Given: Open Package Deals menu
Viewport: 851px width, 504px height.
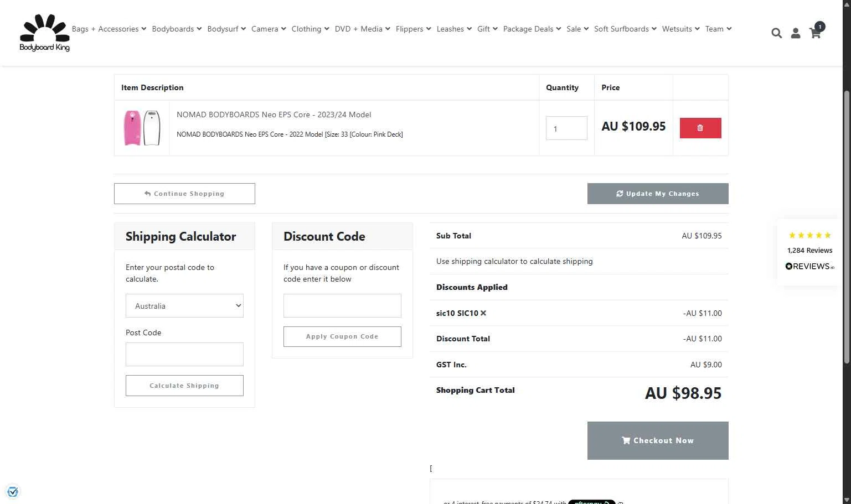Looking at the screenshot, I should (532, 29).
